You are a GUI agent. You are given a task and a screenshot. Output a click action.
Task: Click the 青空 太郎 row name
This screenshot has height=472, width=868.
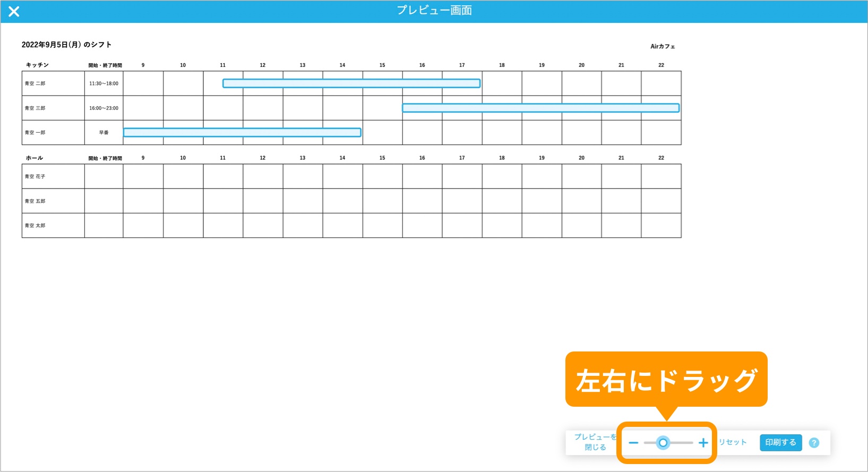[35, 226]
